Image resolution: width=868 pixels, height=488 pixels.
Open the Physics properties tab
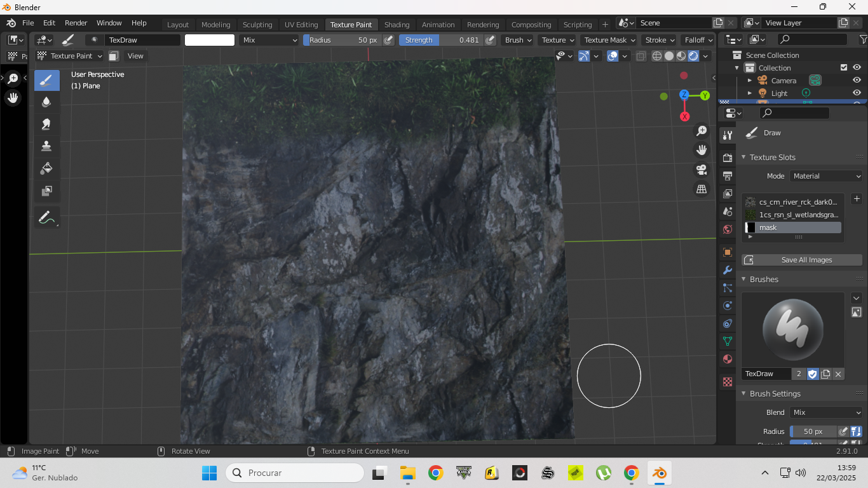coord(728,306)
